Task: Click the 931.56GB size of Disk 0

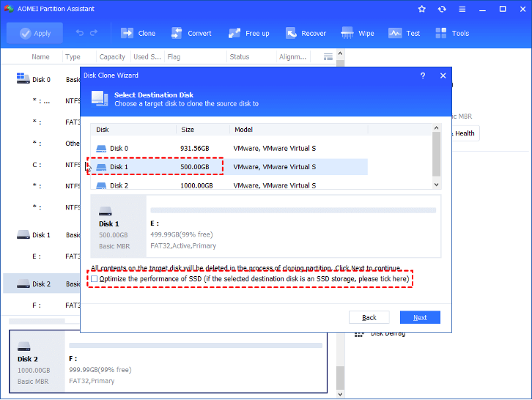Action: [195, 148]
